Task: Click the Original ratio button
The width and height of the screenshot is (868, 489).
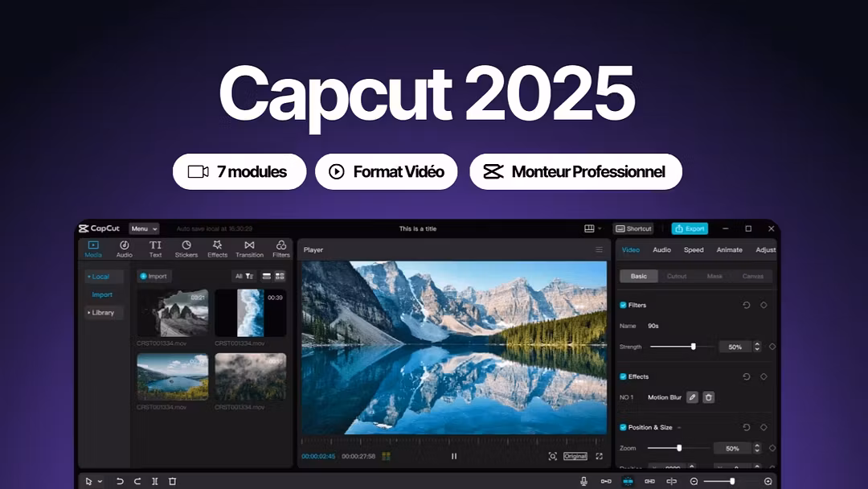Action: (x=575, y=456)
